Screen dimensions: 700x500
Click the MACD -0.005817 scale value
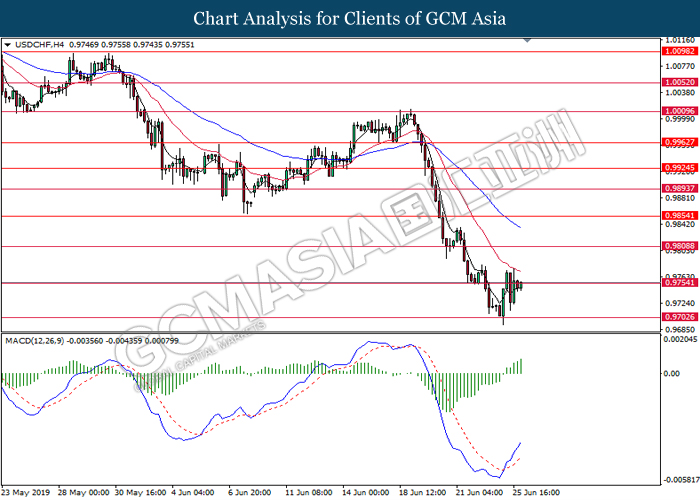pos(680,480)
